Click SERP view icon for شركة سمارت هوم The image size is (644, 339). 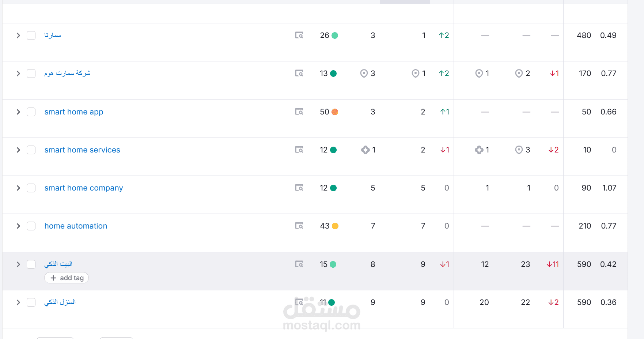299,74
